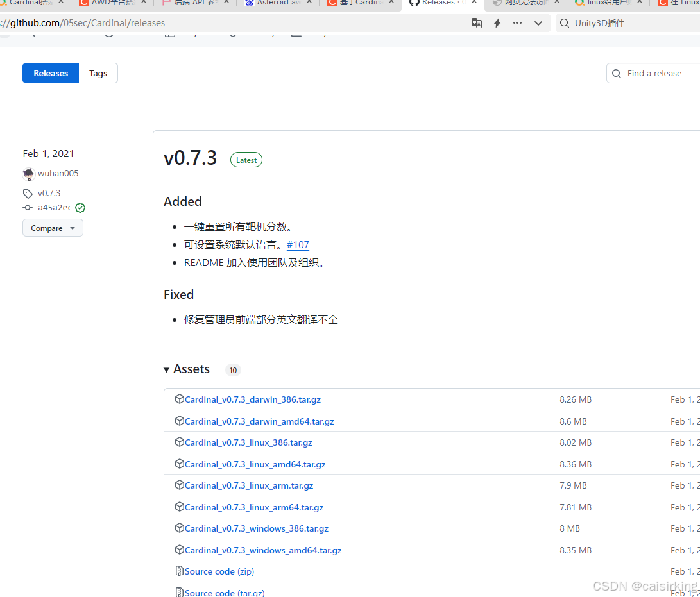
Task: Close the Releases browser tab
Action: pos(475,2)
